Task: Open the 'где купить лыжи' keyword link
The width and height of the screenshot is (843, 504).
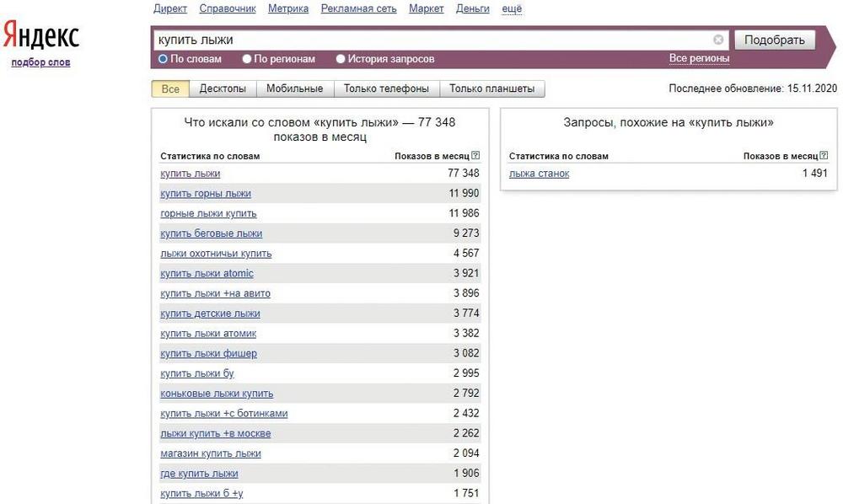Action: 199,474
